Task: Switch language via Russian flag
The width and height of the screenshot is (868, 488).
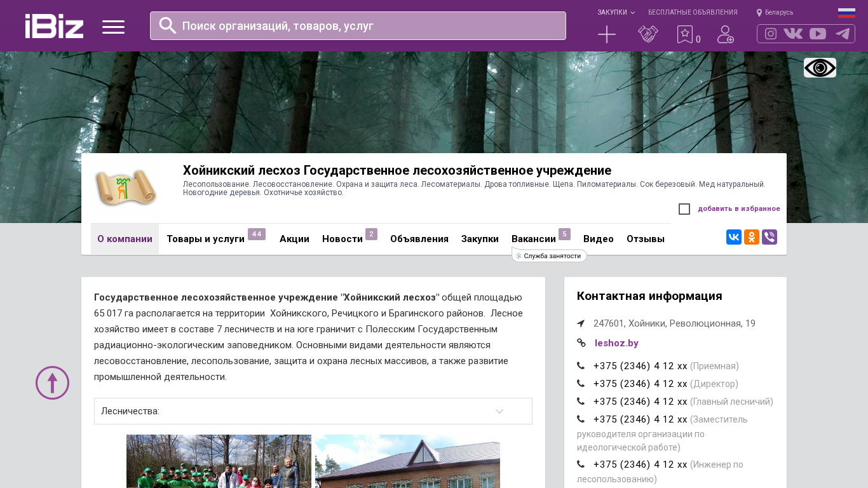Action: pyautogui.click(x=846, y=13)
